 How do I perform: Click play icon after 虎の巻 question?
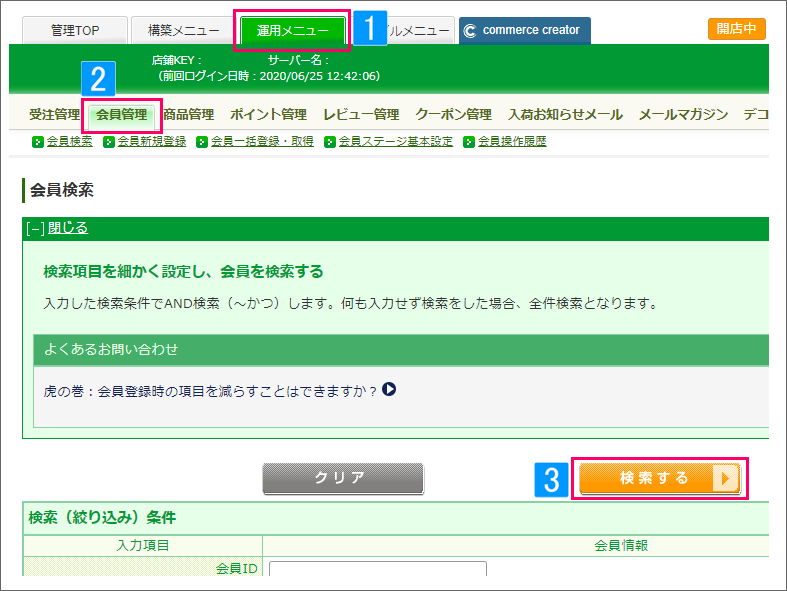coord(389,389)
